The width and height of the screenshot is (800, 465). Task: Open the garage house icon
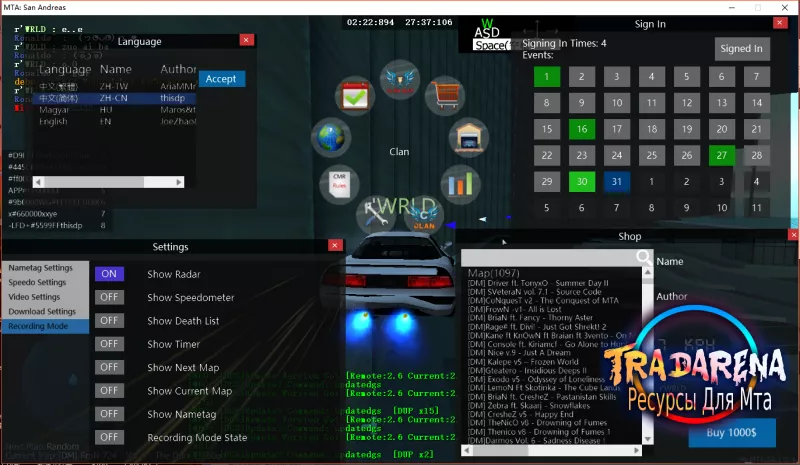click(469, 138)
